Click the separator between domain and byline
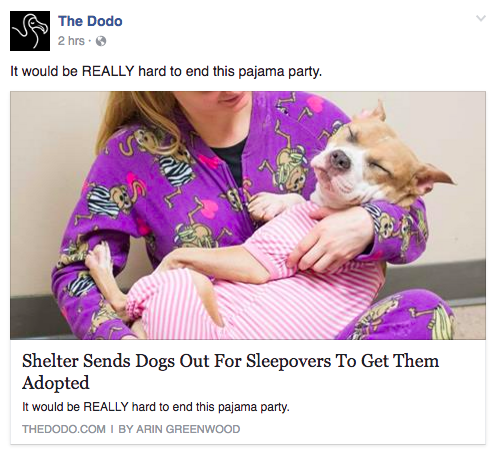Image resolution: width=497 pixels, height=455 pixels. tap(112, 429)
